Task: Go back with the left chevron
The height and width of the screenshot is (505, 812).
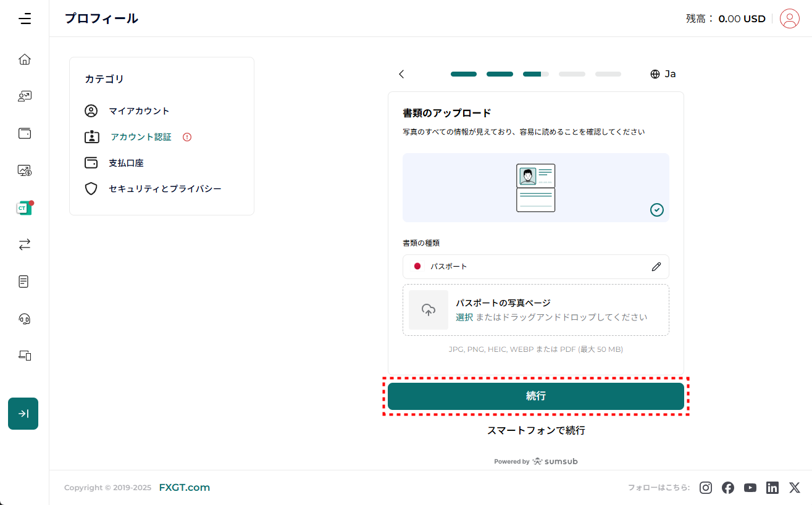Action: pos(401,74)
